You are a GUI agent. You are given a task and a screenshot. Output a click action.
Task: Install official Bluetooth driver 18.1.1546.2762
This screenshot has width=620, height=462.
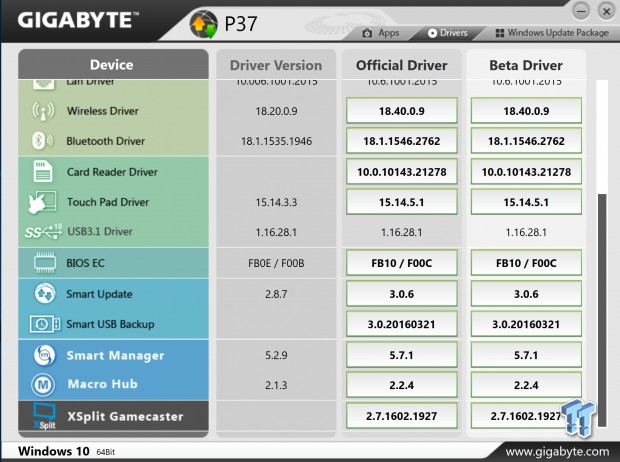click(402, 141)
